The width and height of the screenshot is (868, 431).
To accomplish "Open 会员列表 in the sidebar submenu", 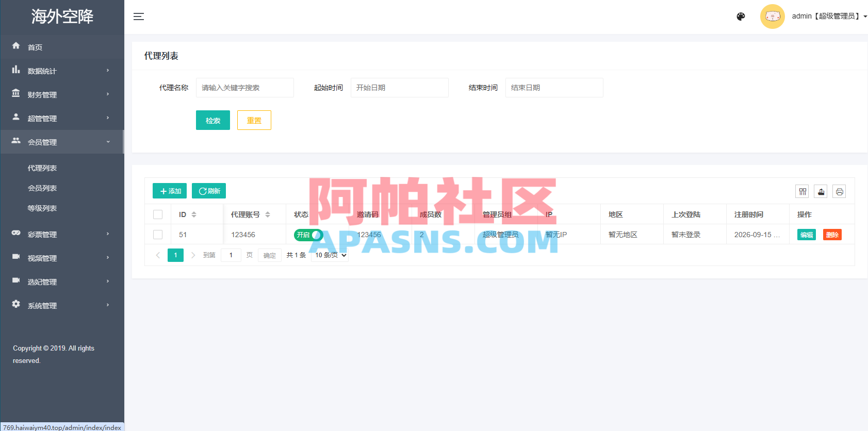I will click(x=42, y=188).
